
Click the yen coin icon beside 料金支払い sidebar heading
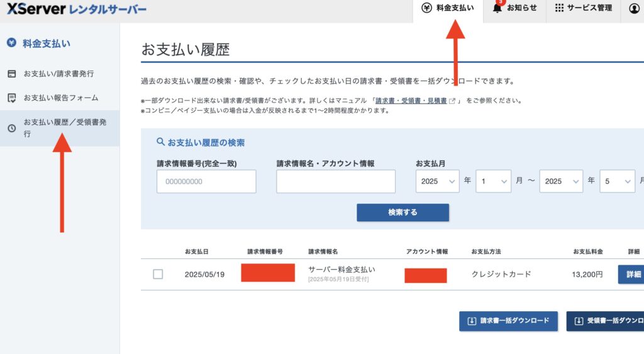tap(11, 42)
